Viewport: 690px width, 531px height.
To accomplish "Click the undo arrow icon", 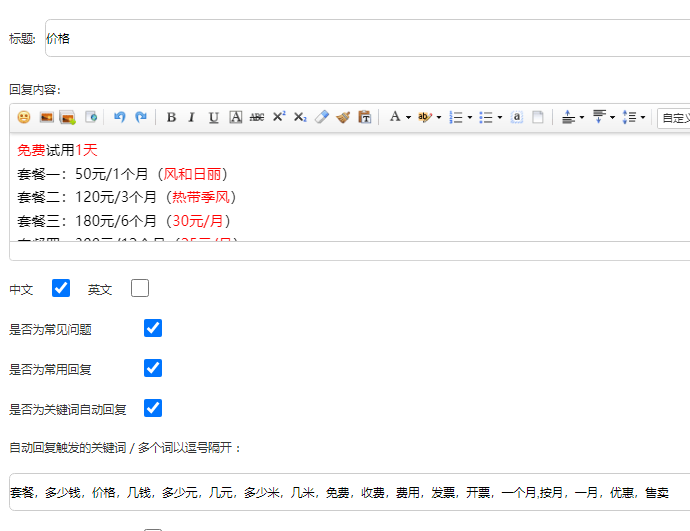I will point(120,118).
